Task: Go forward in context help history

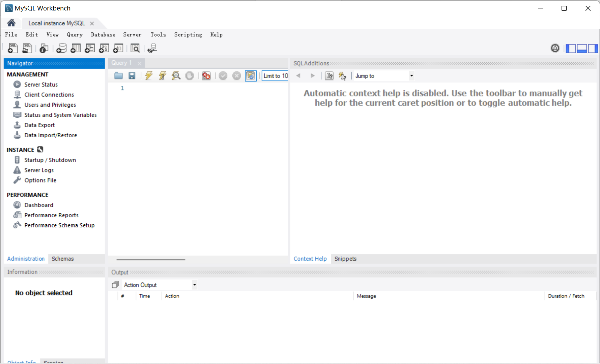Action: click(313, 76)
